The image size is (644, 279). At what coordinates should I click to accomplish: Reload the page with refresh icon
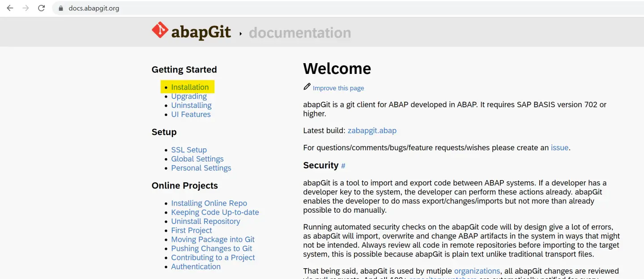tap(41, 8)
